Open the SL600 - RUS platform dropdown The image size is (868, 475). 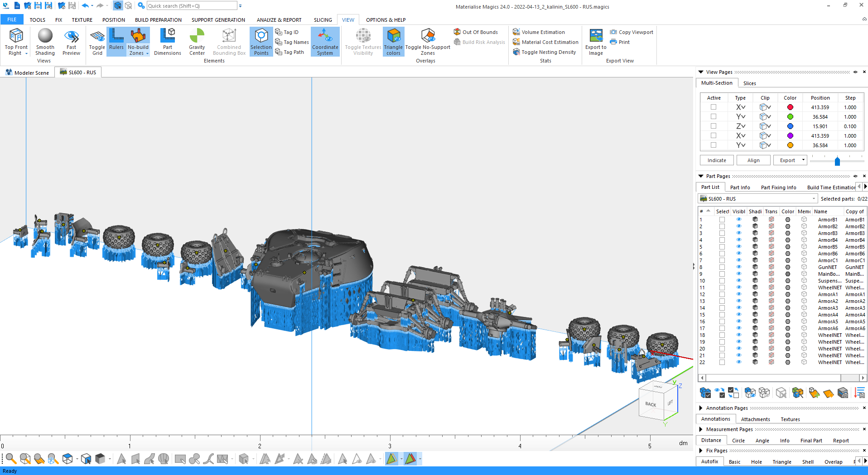(x=814, y=199)
